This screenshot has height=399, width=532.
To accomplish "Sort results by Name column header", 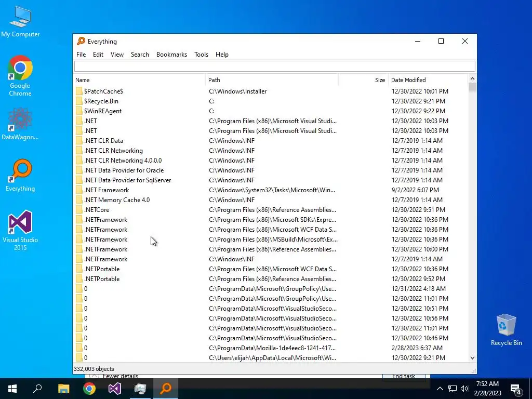I will (139, 80).
